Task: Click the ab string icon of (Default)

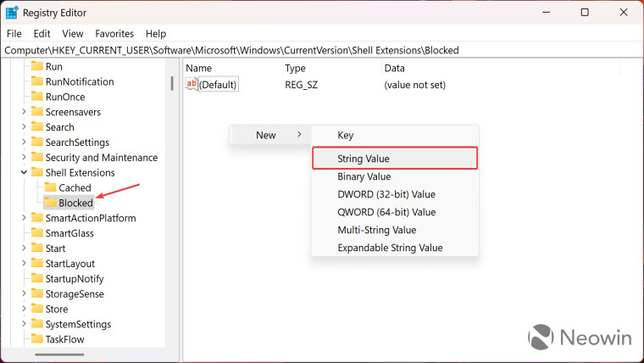Action: pyautogui.click(x=192, y=84)
